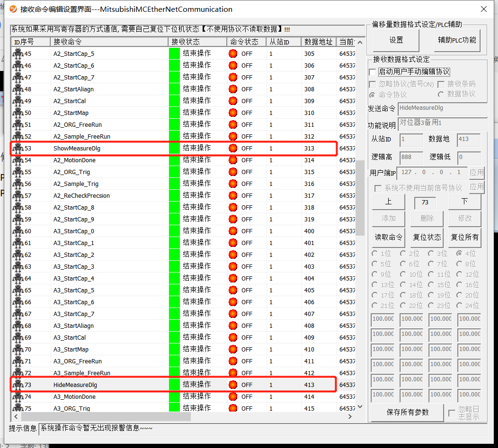This screenshot has width=498, height=448.
Task: Enable 启动用户手动编辑协议 checkbox
Action: 373,72
